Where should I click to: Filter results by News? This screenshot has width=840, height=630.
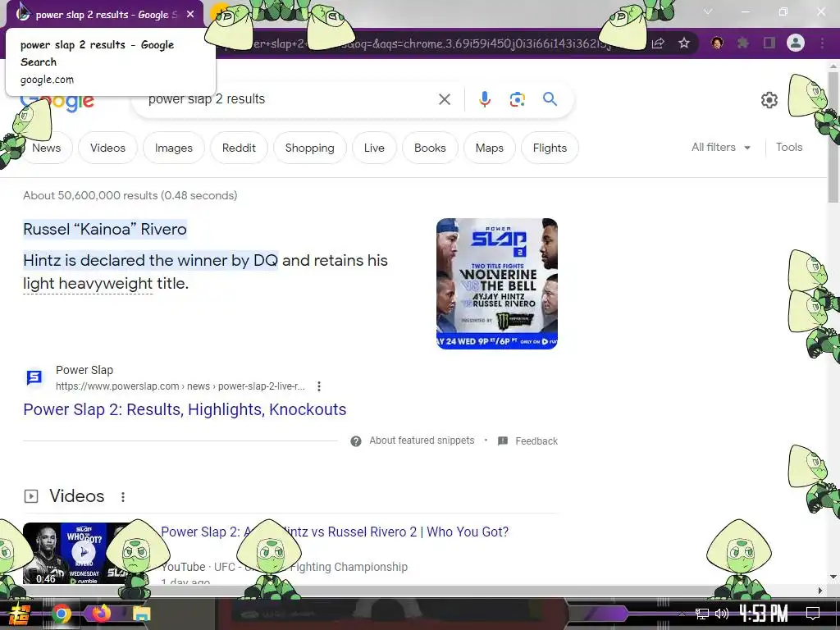(46, 148)
